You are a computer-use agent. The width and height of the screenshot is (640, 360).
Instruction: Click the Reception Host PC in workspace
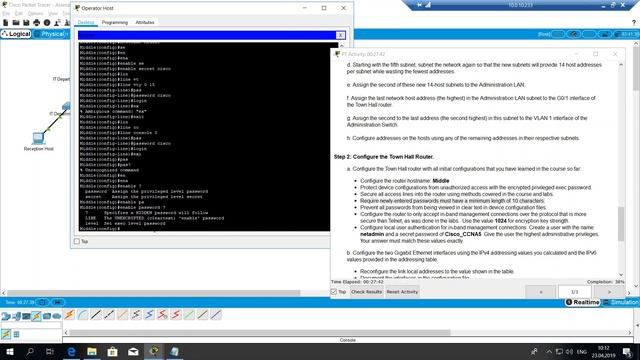point(38,138)
